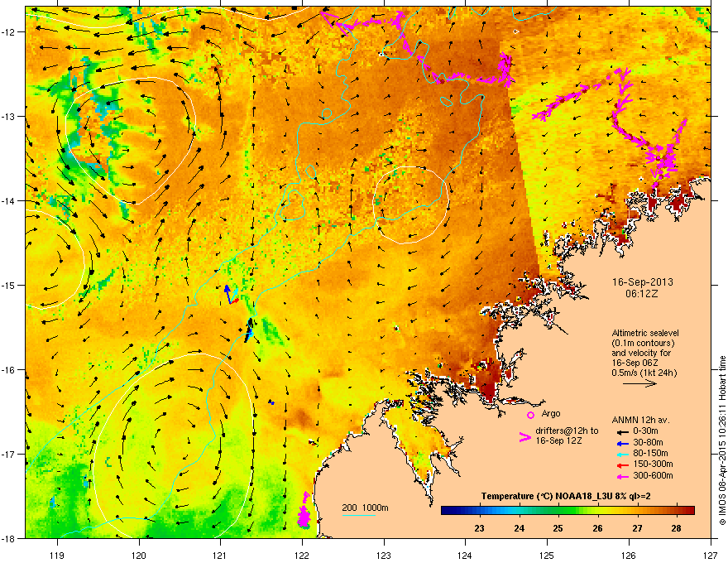The width and height of the screenshot is (728, 563).
Task: Click the magenta drifters arrowhead legend symbol
Action: tap(524, 437)
